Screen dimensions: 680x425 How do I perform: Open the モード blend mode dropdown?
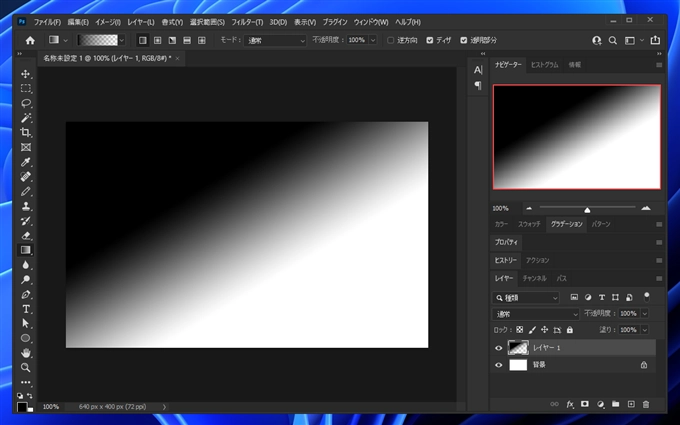pyautogui.click(x=275, y=40)
